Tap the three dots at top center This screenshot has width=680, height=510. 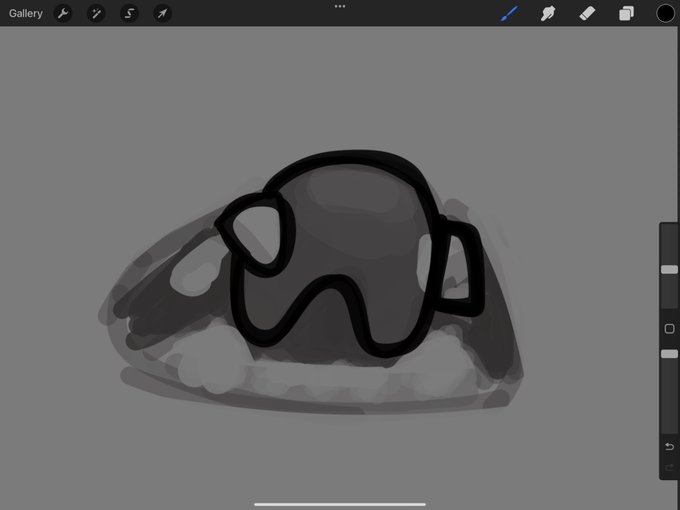[340, 7]
